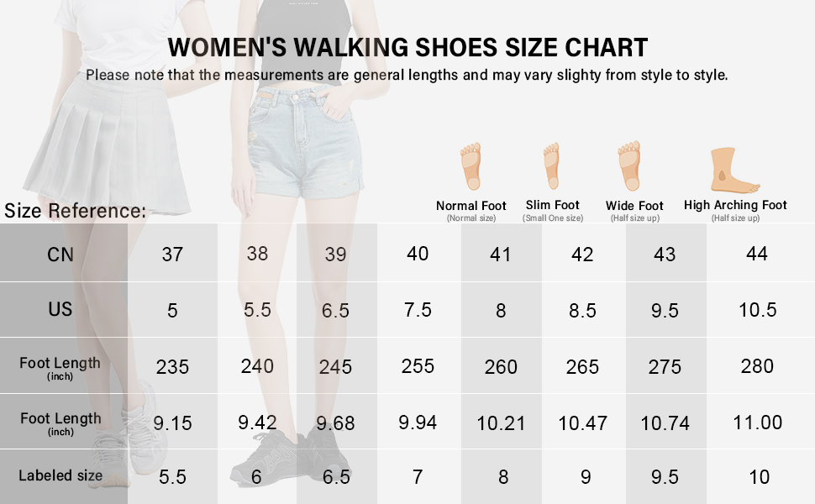Viewport: 815px width, 504px height.
Task: Click CN size 44 cell
Action: (x=757, y=254)
